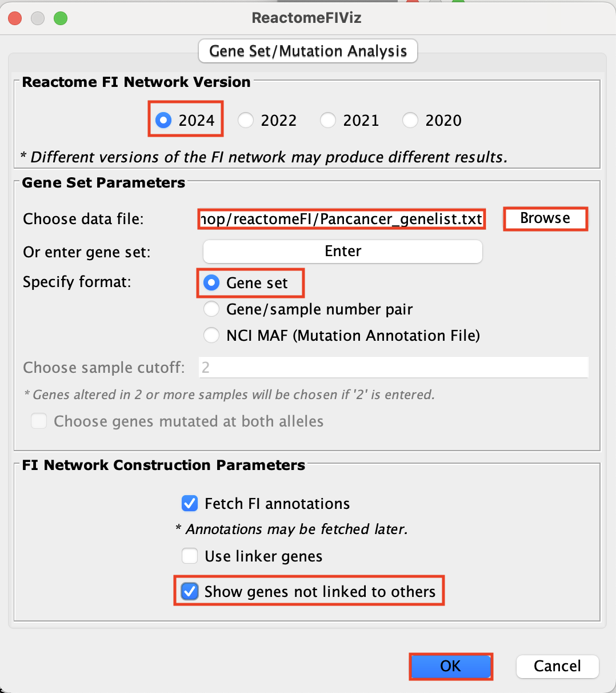Open the Gene Set/Mutation Analysis tab

pos(308,51)
